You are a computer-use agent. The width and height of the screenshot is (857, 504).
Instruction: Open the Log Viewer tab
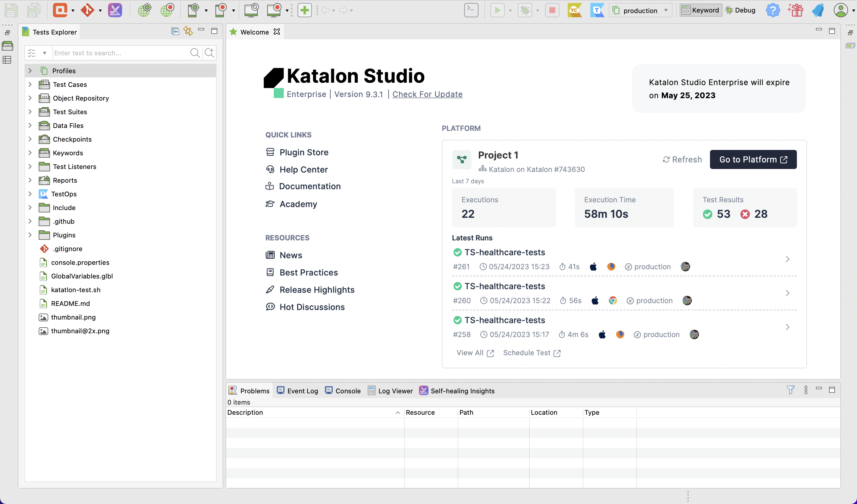coord(390,391)
